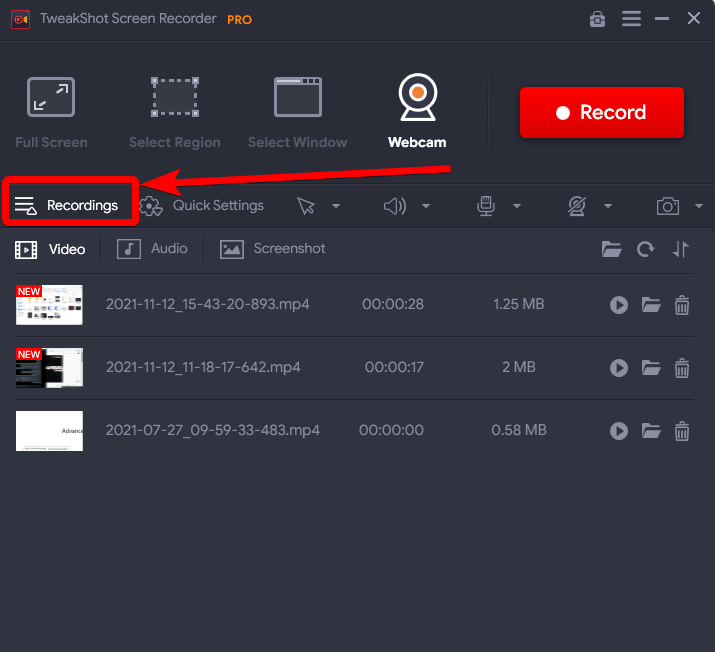This screenshot has width=715, height=652.
Task: Select the Webcam recording mode
Action: [x=417, y=112]
